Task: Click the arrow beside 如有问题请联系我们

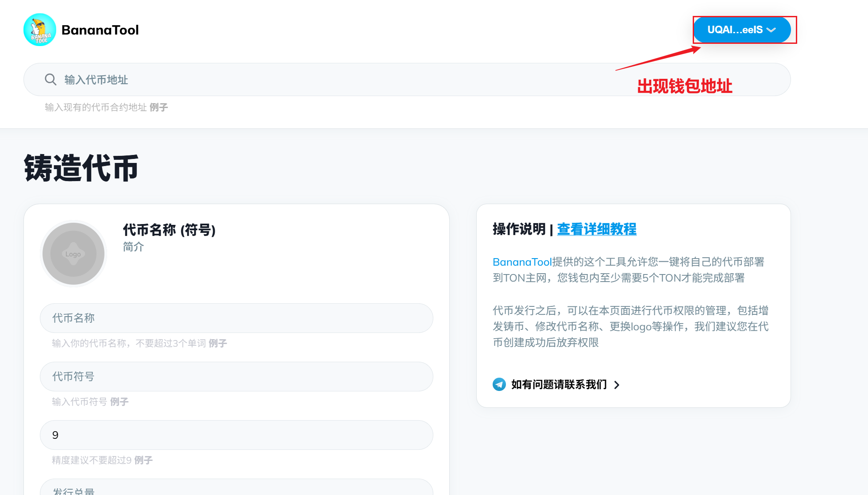Action: coord(617,385)
